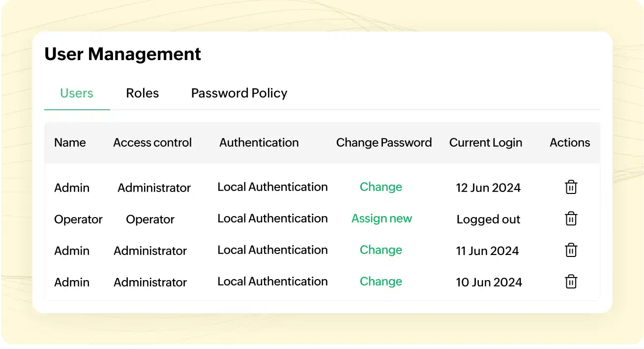Image resolution: width=644 pixels, height=349 pixels.
Task: Select Local Authentication on the first Admin row
Action: click(272, 187)
